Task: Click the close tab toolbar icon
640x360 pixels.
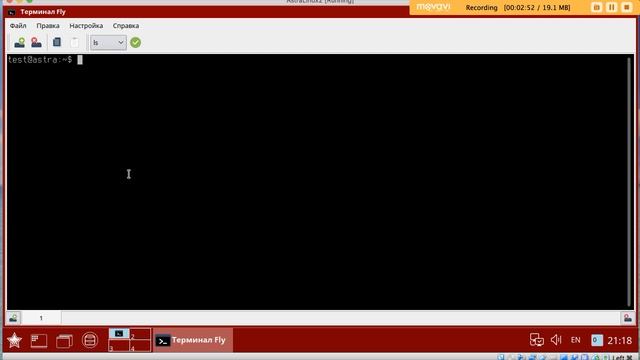Action: pyautogui.click(x=36, y=42)
